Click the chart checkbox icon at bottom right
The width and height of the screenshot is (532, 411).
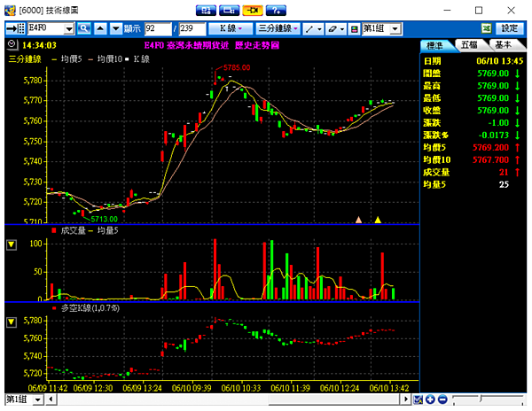[x=419, y=399]
